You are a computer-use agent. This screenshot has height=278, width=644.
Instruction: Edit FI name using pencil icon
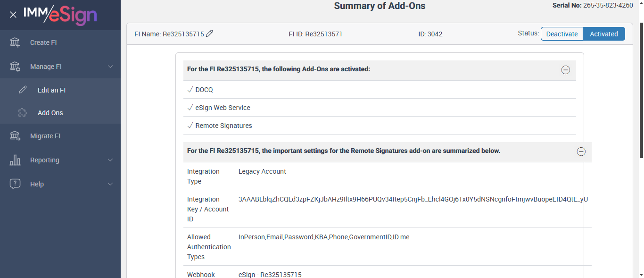click(210, 34)
